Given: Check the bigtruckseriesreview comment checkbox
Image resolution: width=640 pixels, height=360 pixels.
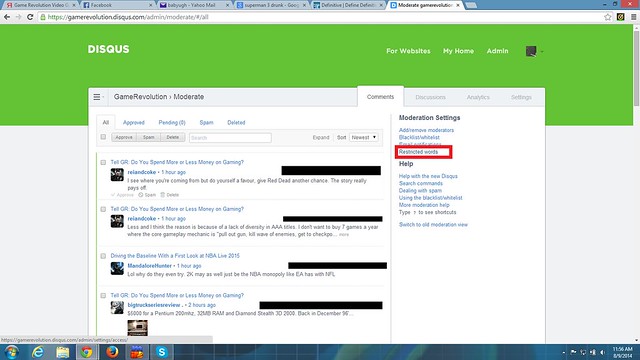Looking at the screenshot, I should (x=103, y=296).
